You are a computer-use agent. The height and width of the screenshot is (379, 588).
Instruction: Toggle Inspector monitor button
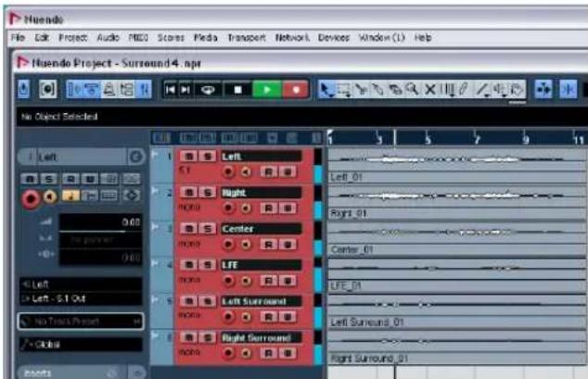click(x=50, y=196)
